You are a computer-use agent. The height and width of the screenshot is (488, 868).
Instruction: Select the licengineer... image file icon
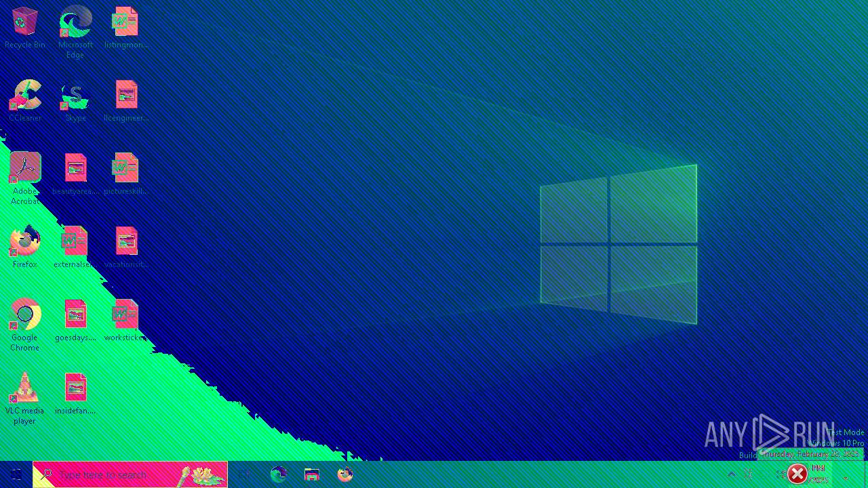[x=126, y=101]
